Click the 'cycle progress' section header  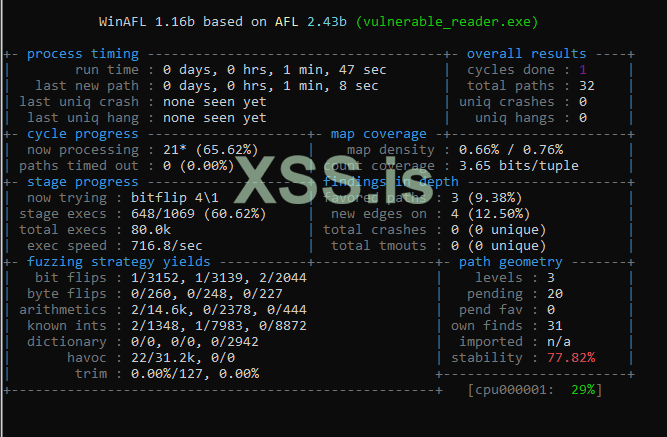(x=83, y=134)
